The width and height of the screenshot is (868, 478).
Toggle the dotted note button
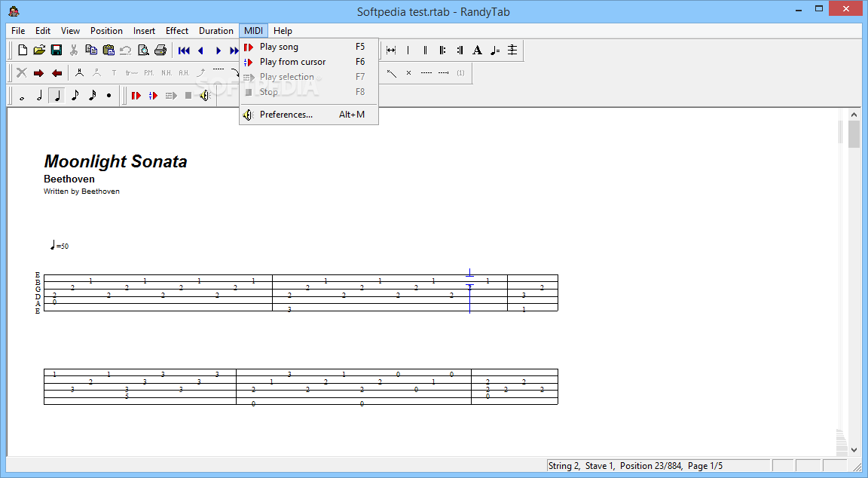109,96
